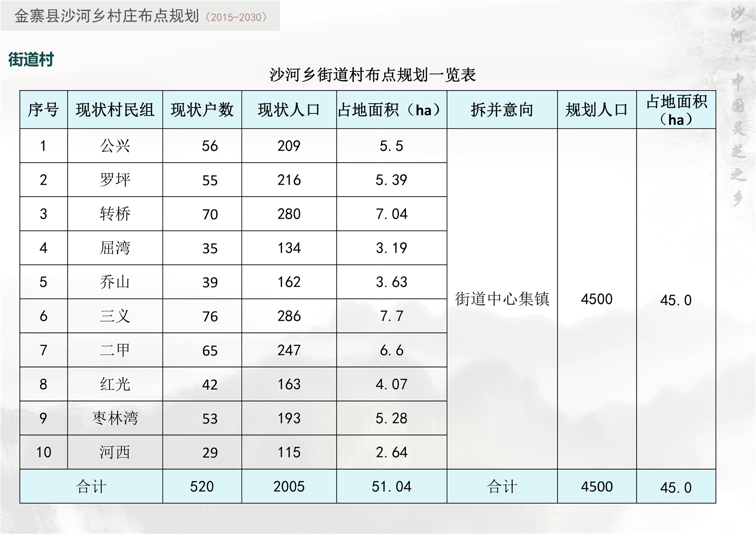Click area value 5.28 for 枣林湾
The height and width of the screenshot is (534, 756).
[392, 418]
